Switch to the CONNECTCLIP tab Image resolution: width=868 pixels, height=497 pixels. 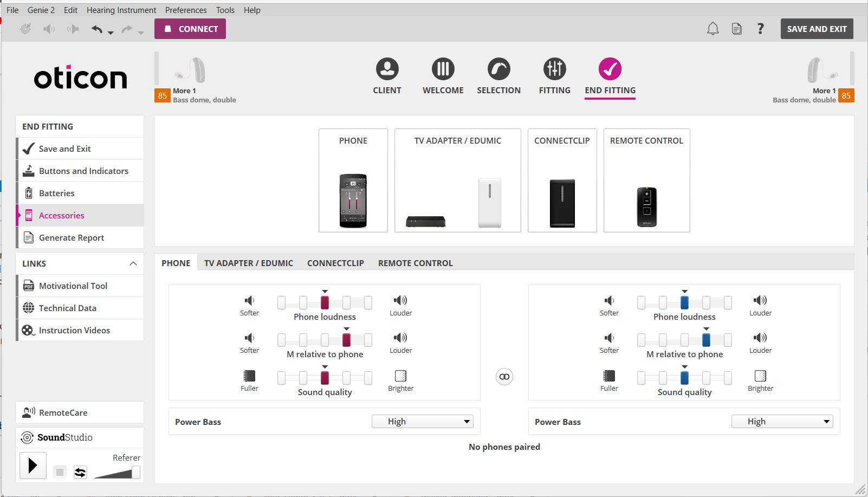335,263
